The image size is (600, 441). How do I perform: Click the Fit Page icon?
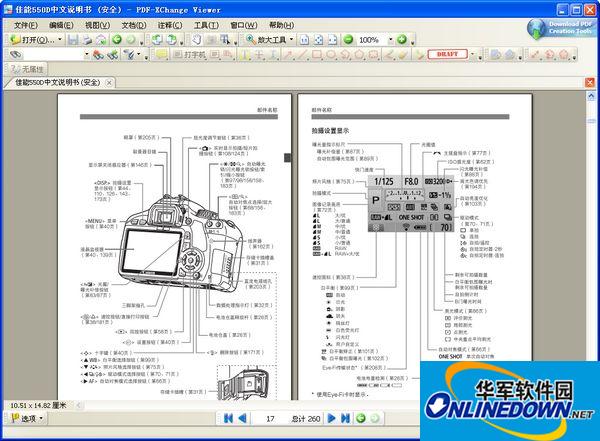tap(318, 39)
